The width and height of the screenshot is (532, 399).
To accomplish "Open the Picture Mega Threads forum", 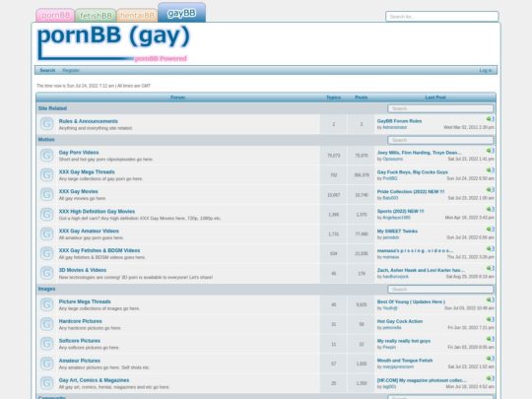I will point(85,301).
